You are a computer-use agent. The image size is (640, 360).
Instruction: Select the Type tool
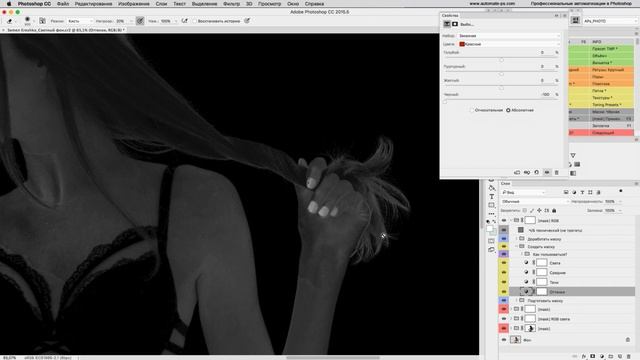492,197
